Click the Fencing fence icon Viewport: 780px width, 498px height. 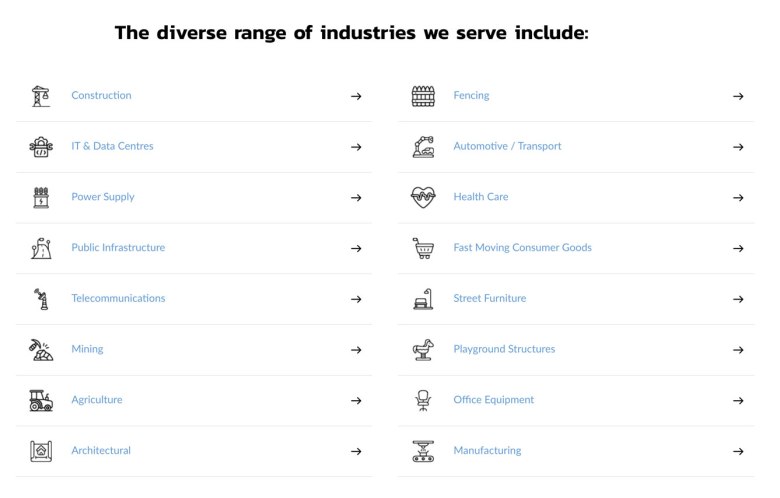423,96
